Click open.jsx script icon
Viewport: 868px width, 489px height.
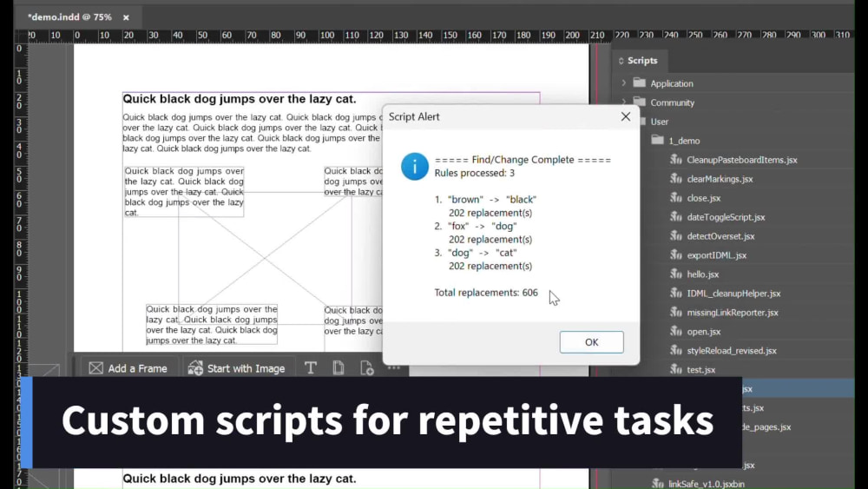(x=676, y=331)
